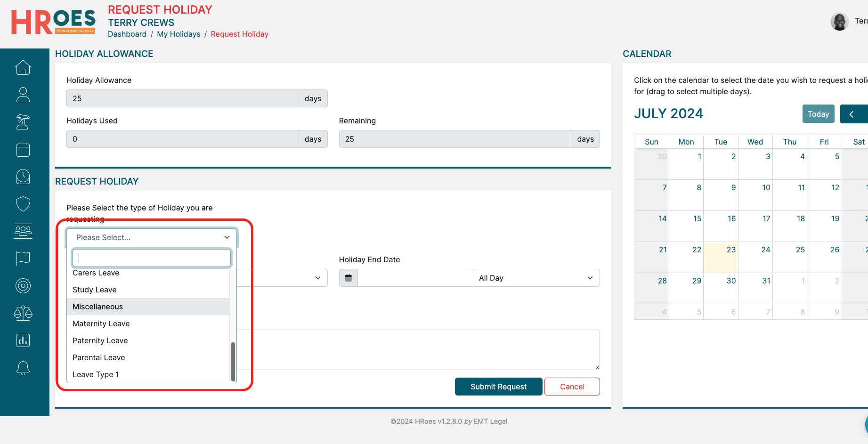Click the clock icon in sidebar
The width and height of the screenshot is (868, 444).
coord(23,177)
